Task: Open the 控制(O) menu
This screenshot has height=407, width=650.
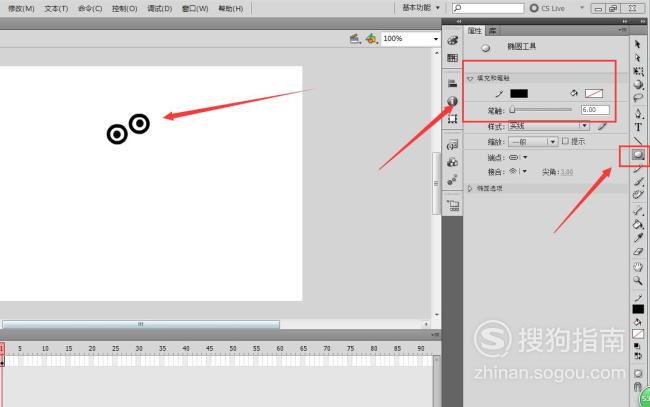Action: click(x=124, y=8)
